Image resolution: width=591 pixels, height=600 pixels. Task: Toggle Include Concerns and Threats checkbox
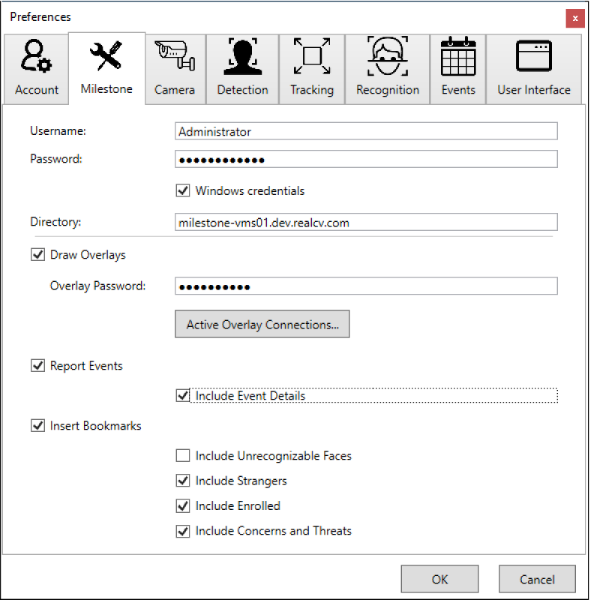183,531
